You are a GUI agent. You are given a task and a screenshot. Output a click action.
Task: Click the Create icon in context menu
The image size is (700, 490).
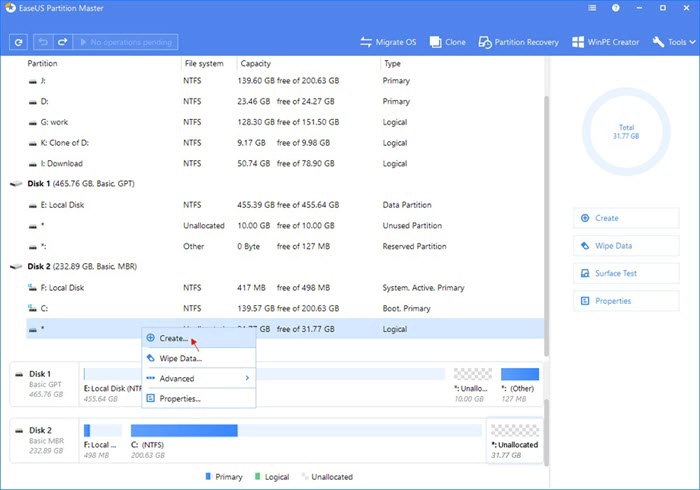(150, 338)
